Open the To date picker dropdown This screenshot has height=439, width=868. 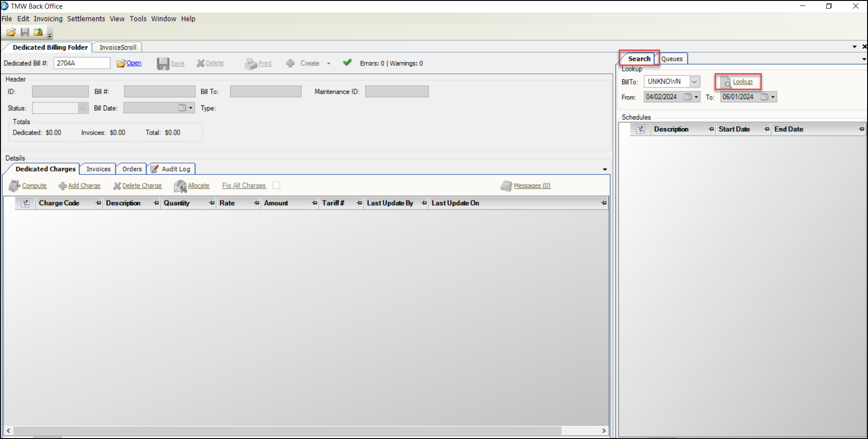tap(773, 97)
